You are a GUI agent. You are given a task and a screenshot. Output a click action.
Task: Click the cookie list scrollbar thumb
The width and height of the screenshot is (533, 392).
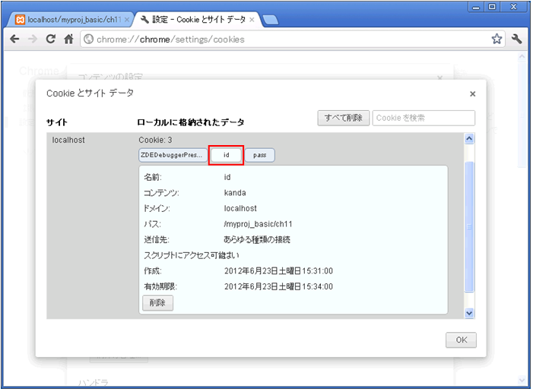[x=469, y=226]
